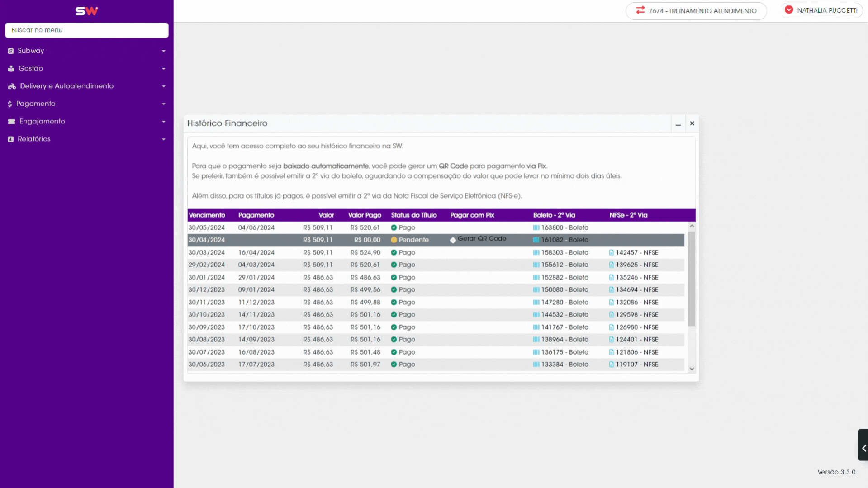Click payment date 09/01/2024
This screenshot has width=868, height=488.
(x=256, y=290)
